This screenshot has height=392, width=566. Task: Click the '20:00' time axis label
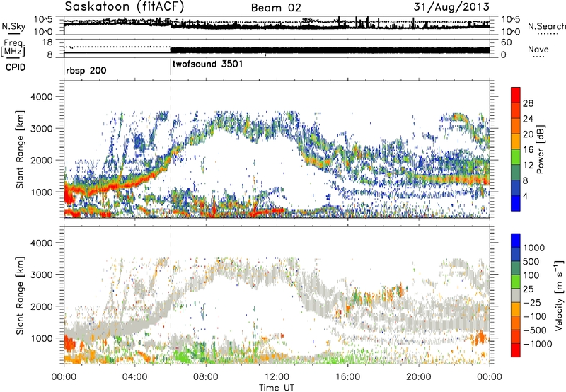tap(419, 377)
